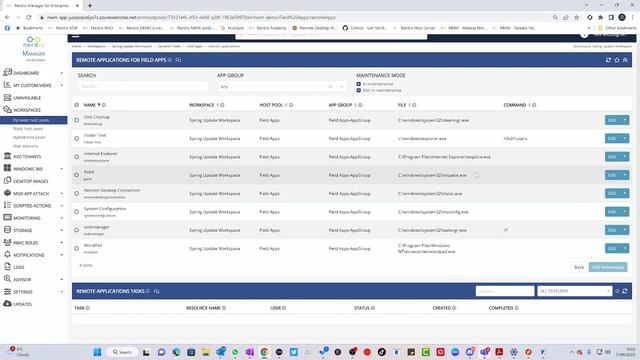Select User sessions menu item
The image size is (640, 360).
tap(25, 146)
